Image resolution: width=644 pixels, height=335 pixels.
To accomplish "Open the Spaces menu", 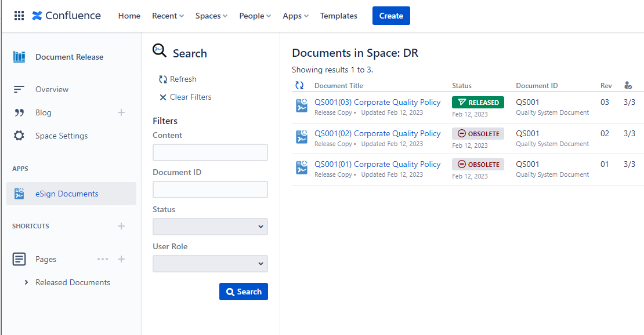I will pyautogui.click(x=211, y=16).
